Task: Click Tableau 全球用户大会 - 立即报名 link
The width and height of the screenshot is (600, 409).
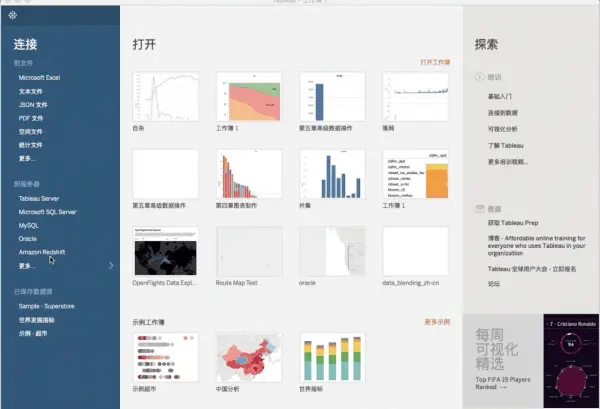Action: (x=532, y=269)
